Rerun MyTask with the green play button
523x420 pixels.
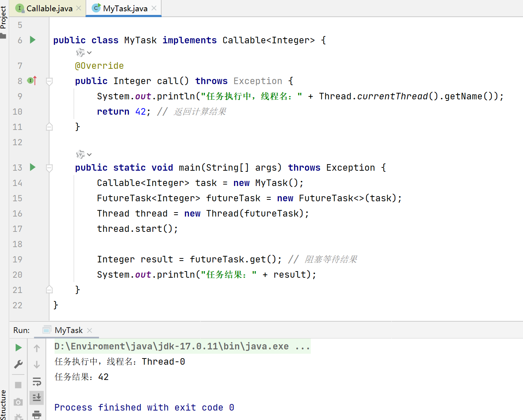18,348
